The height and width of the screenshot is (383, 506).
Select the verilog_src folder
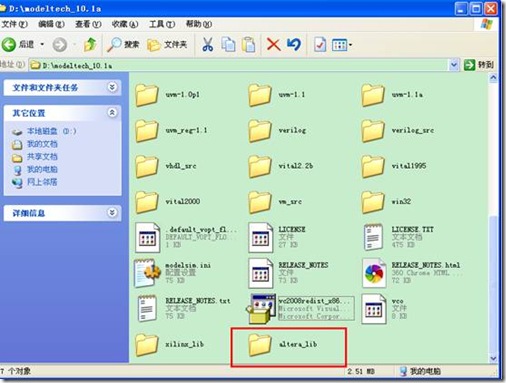(x=398, y=130)
